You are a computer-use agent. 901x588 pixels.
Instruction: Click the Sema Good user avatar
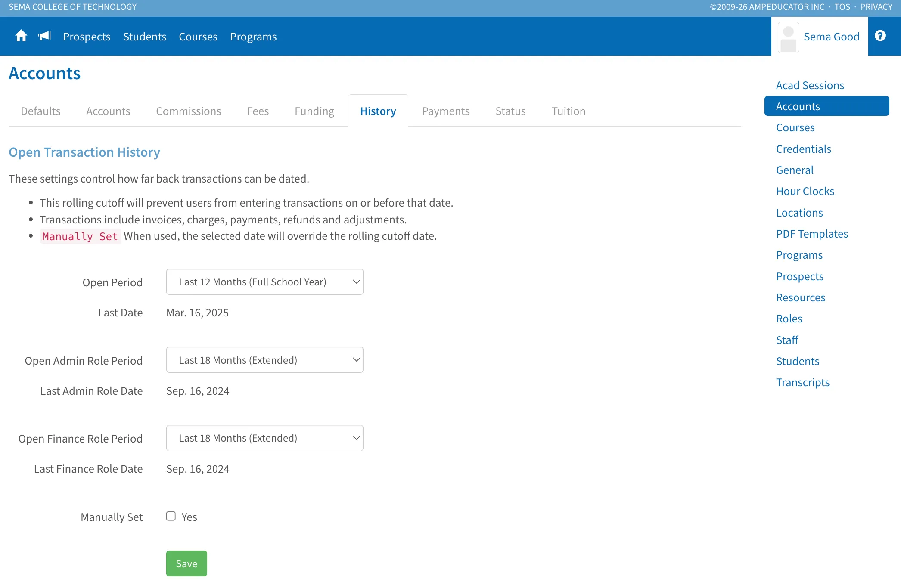788,37
